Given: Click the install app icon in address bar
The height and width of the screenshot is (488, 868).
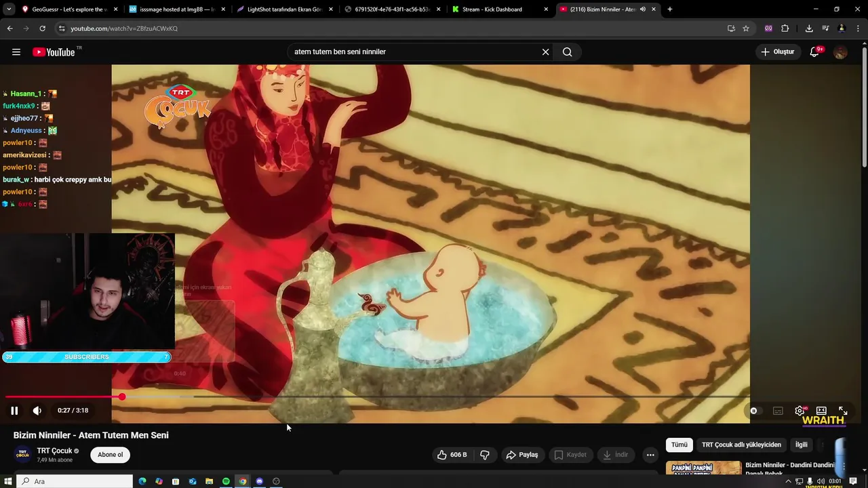Looking at the screenshot, I should [x=731, y=28].
